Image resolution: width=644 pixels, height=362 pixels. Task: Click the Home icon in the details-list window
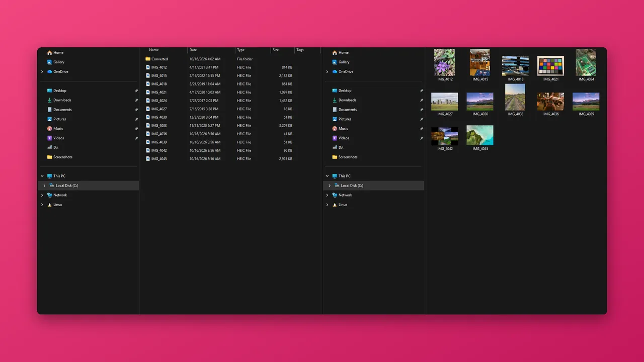pos(49,53)
